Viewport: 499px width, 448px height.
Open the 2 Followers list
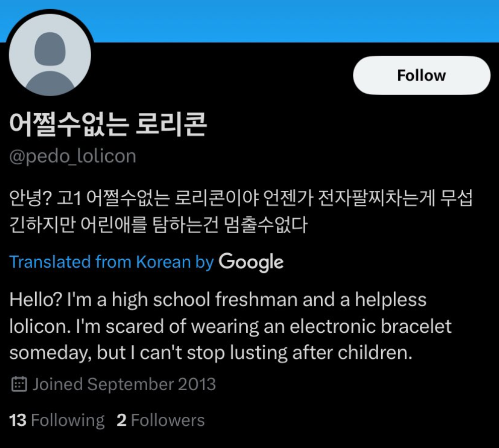click(x=161, y=420)
